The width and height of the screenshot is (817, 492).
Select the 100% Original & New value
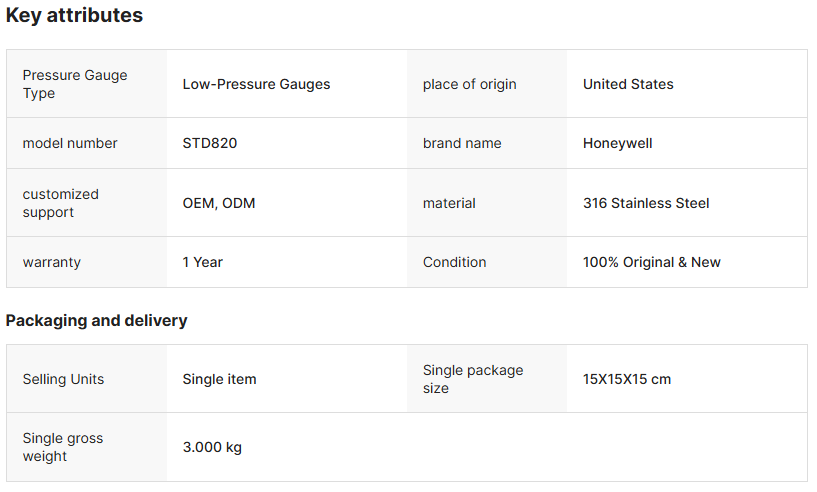click(x=651, y=262)
